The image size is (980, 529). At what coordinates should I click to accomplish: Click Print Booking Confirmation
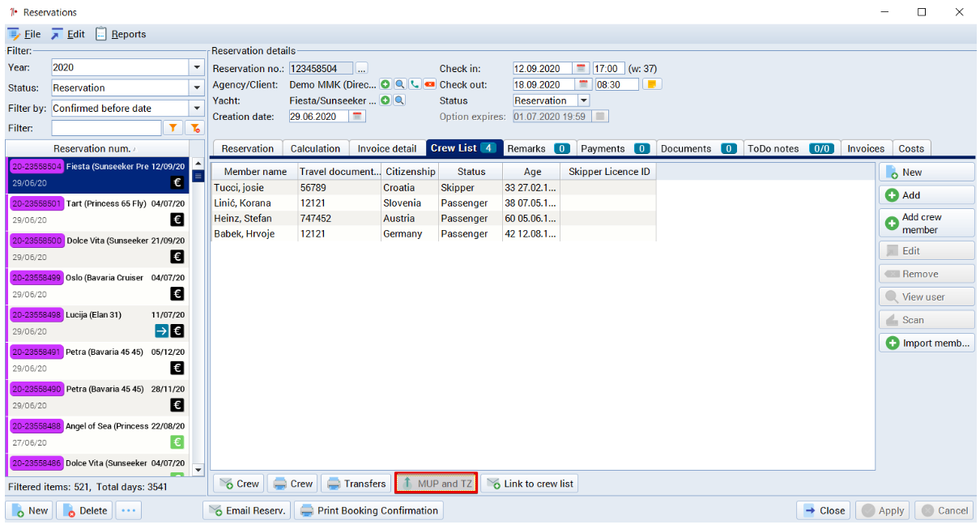pyautogui.click(x=369, y=510)
